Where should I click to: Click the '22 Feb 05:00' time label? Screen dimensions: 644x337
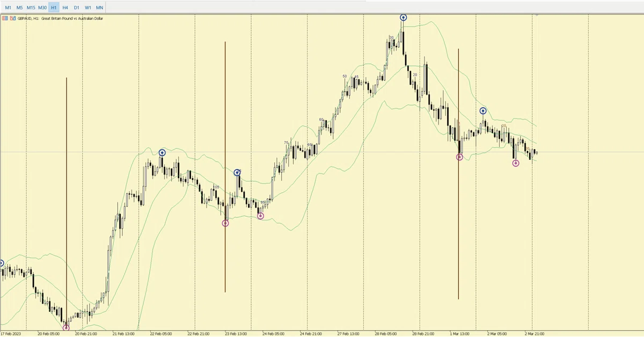[161, 333]
